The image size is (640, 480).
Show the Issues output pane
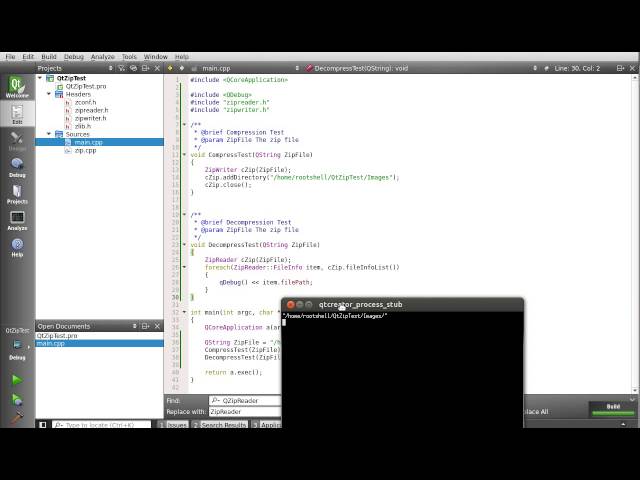pos(173,424)
